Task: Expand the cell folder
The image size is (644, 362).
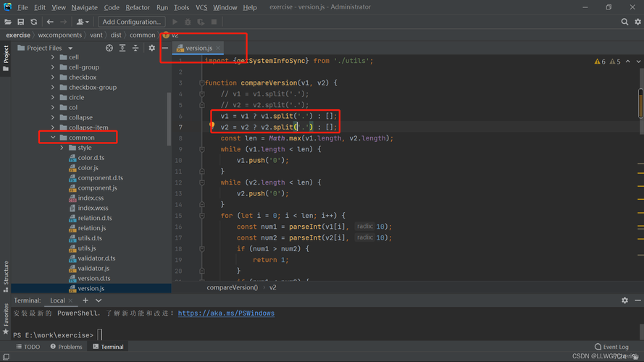Action: tap(53, 57)
